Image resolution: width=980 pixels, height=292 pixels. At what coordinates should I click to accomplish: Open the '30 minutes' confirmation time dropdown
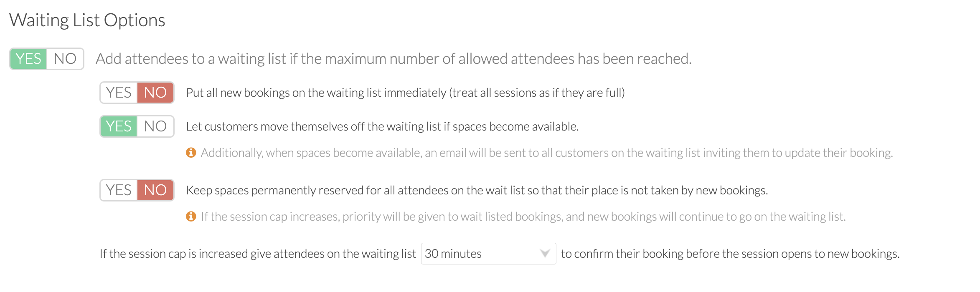pos(488,254)
